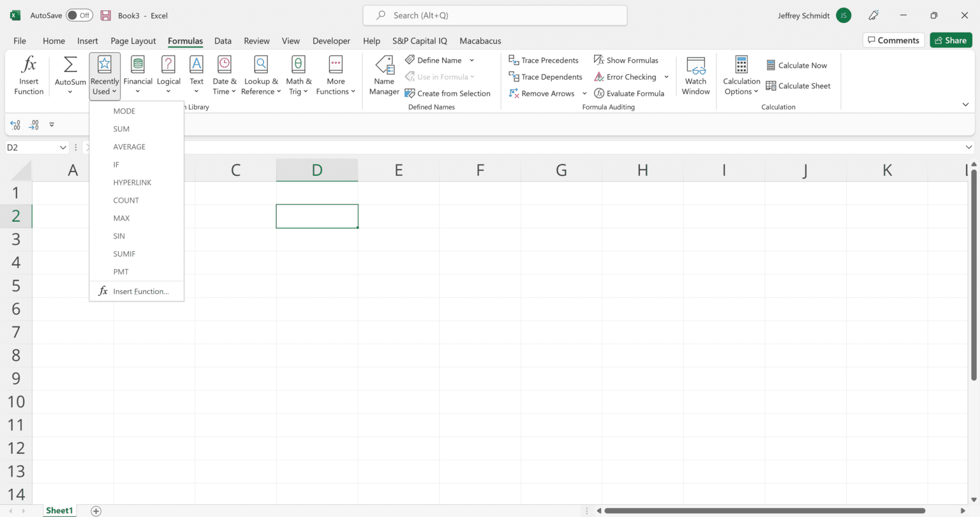Select SUM from the Recently Used menu

tap(121, 128)
